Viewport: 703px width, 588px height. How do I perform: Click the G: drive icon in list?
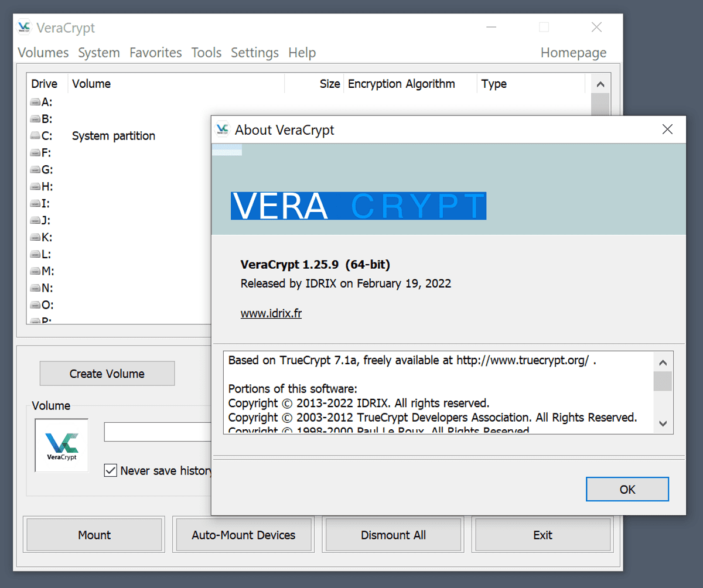click(x=35, y=170)
